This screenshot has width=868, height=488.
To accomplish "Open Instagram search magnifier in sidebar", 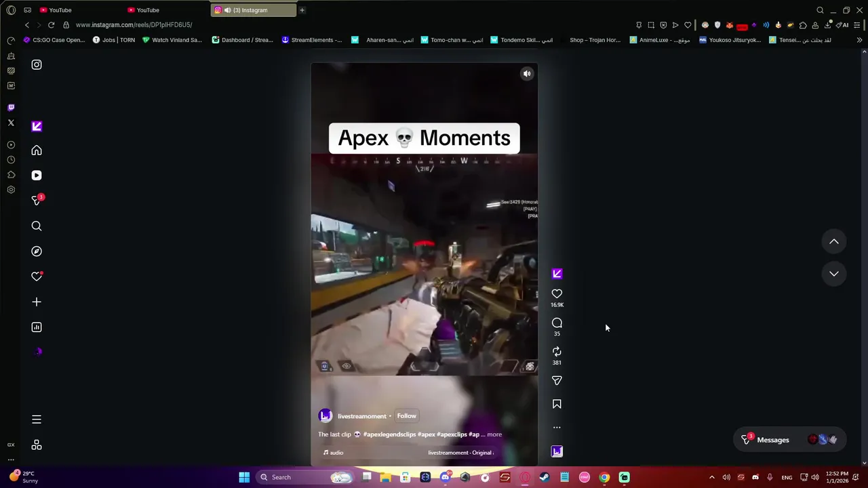I will pos(37,226).
